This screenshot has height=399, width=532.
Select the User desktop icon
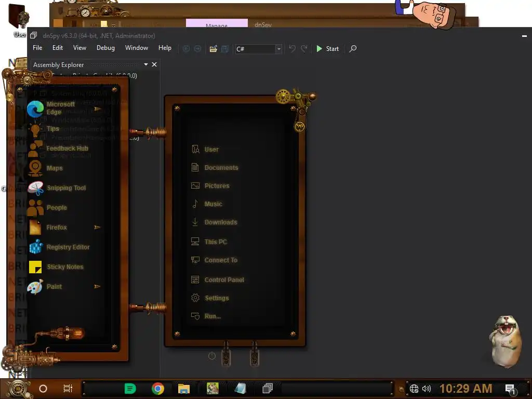pos(19,21)
